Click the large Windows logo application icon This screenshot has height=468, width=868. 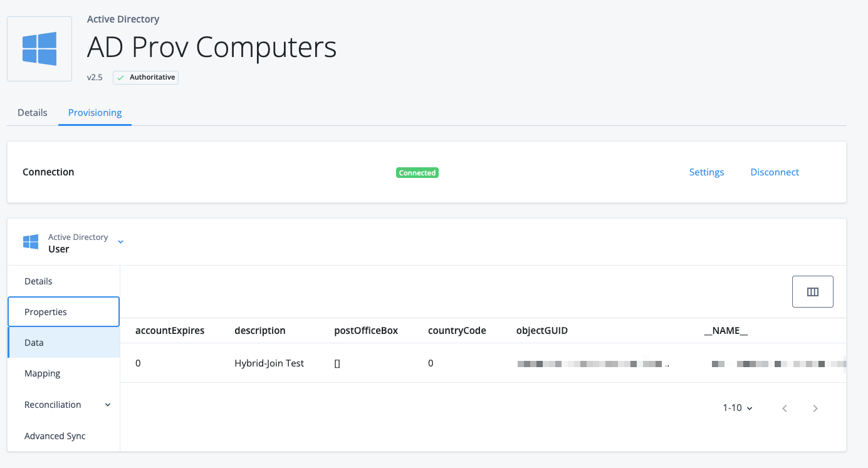(x=39, y=49)
